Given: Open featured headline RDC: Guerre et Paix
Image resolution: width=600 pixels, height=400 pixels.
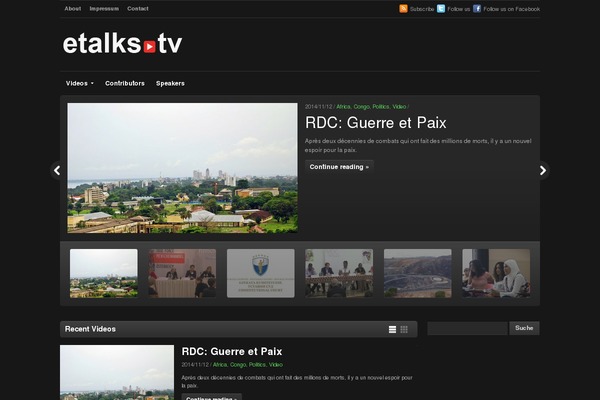Looking at the screenshot, I should (x=375, y=123).
